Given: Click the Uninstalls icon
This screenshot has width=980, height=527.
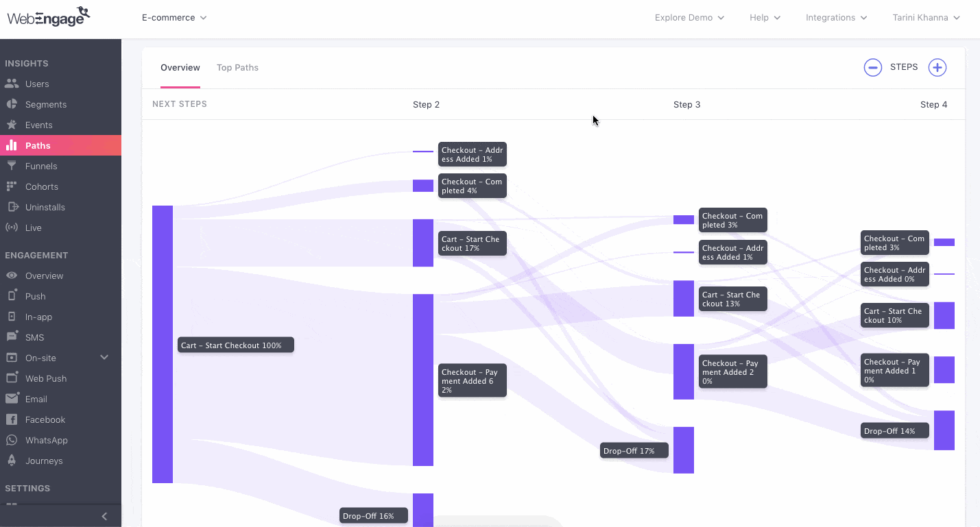Looking at the screenshot, I should [x=11, y=207].
